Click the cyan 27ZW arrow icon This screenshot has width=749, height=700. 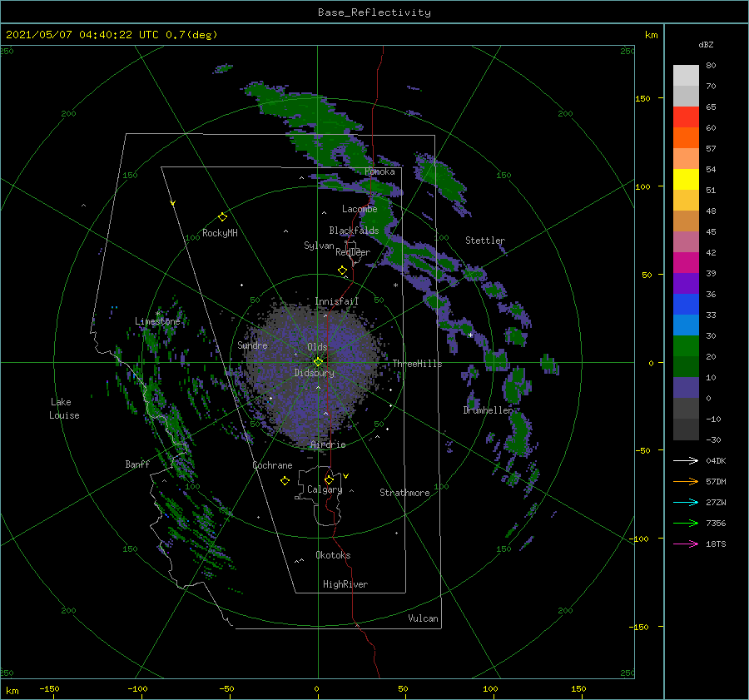686,502
